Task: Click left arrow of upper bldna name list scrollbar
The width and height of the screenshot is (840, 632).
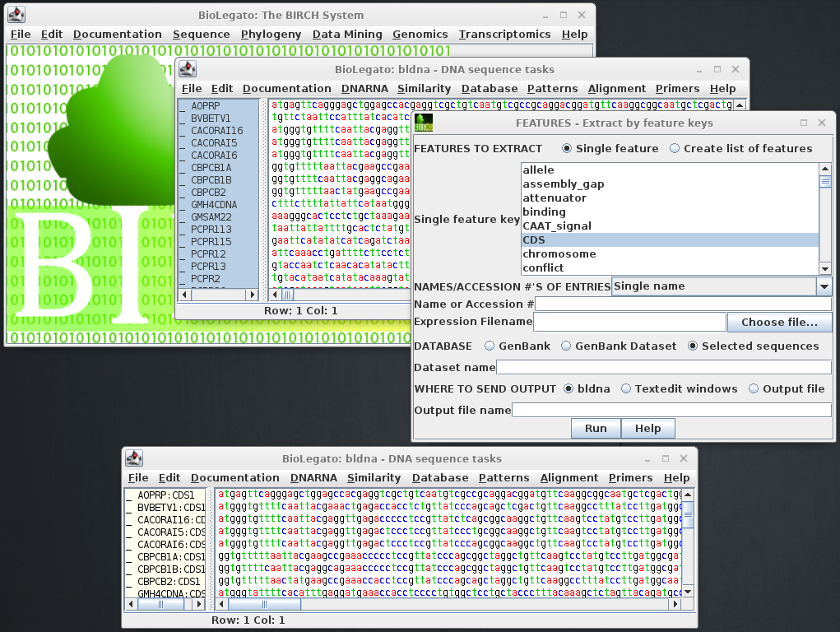Action: [x=184, y=295]
